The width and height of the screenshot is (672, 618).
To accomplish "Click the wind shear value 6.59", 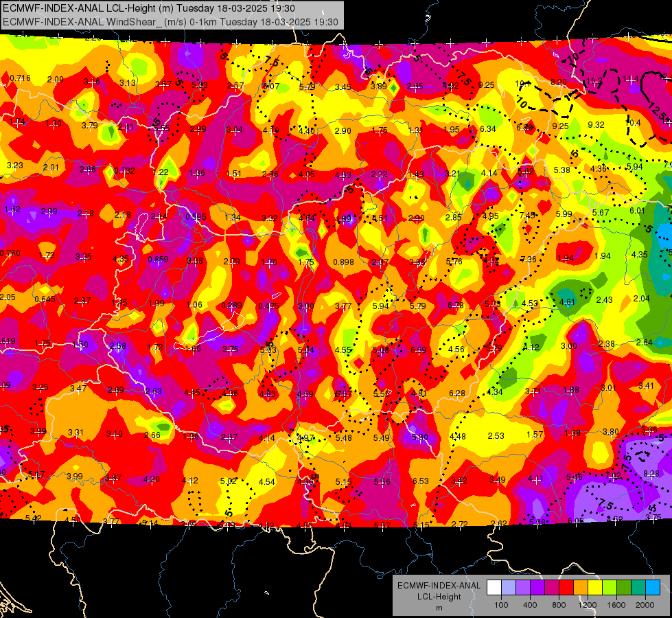I will point(419,350).
